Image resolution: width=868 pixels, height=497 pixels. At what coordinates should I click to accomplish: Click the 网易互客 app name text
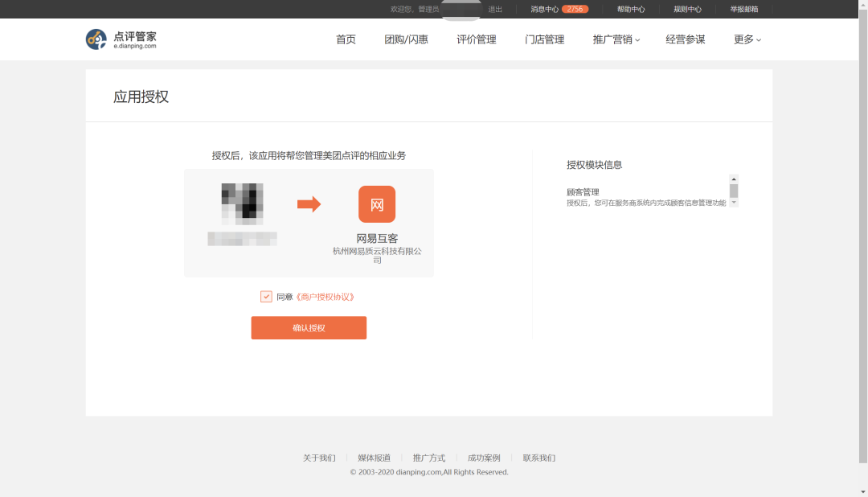click(376, 238)
